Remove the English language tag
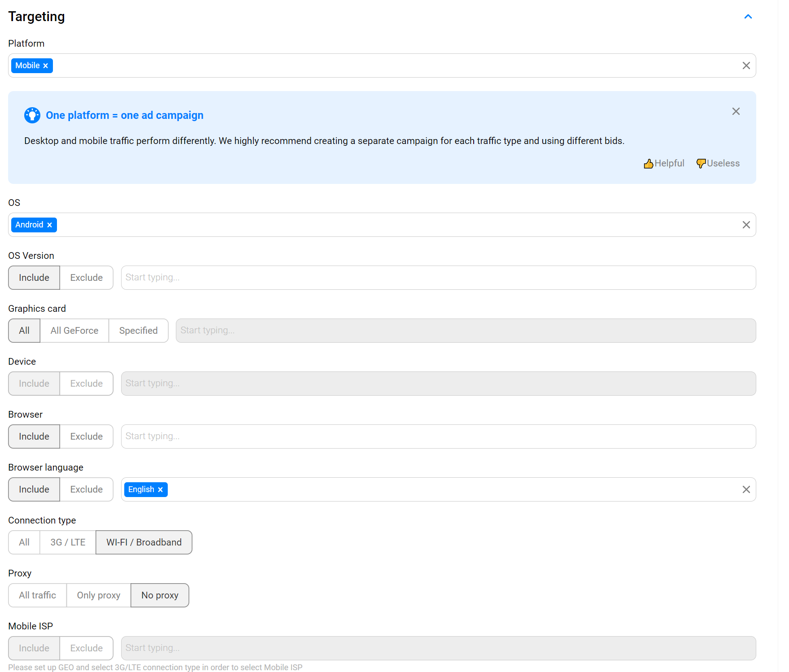 [160, 490]
